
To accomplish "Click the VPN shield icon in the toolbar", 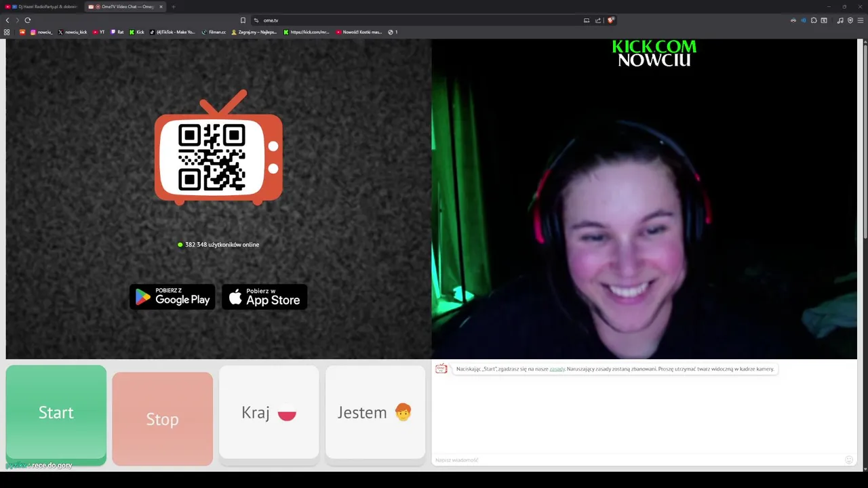I will click(x=850, y=20).
